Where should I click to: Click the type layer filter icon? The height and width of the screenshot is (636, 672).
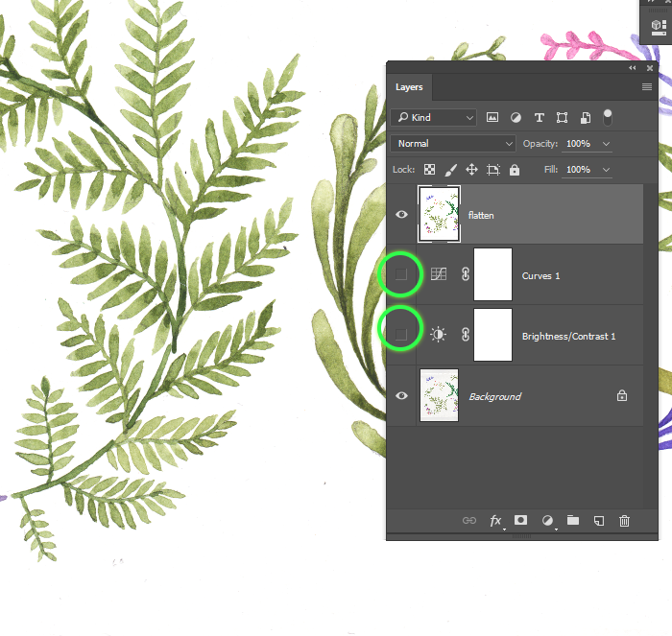[x=539, y=117]
